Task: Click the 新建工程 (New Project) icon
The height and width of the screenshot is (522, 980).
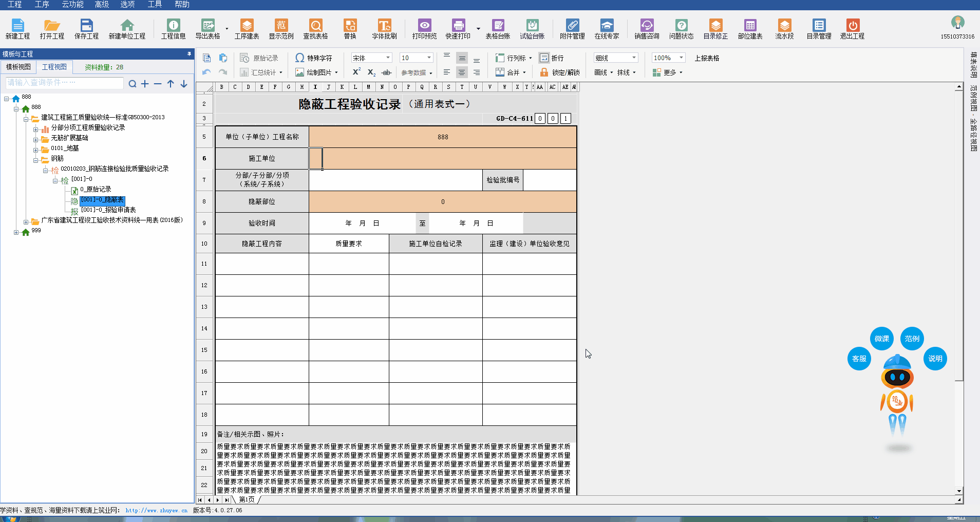Action: coord(17,29)
